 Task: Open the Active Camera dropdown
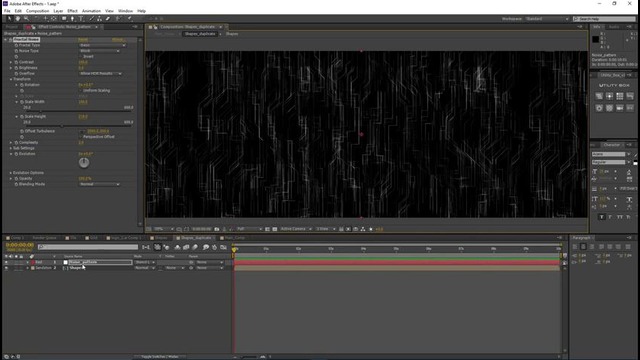tap(296, 229)
